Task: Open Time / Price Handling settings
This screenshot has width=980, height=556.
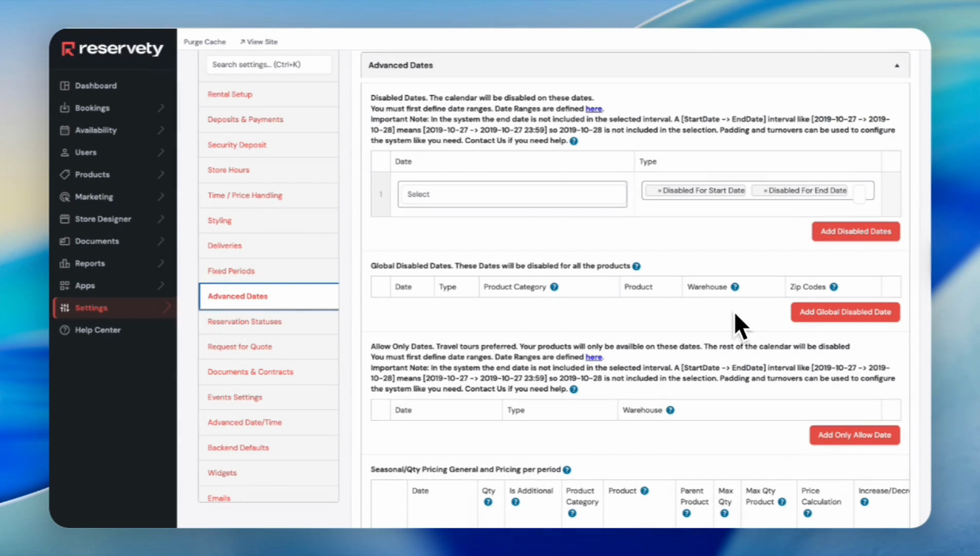Action: click(244, 195)
